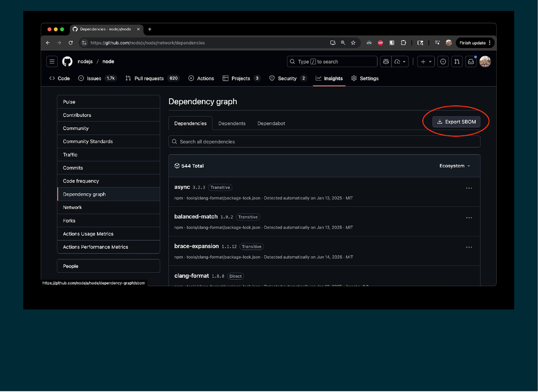The width and height of the screenshot is (538, 392).
Task: Switch to the Dependabot tab
Action: click(x=271, y=123)
